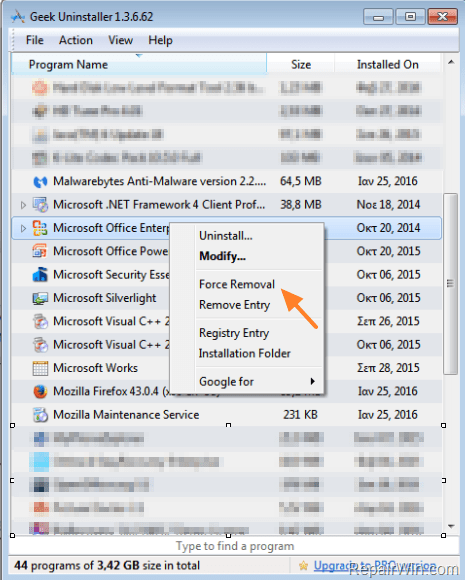The width and height of the screenshot is (465, 580).
Task: Sort by the Installed On column header
Action: [x=388, y=64]
